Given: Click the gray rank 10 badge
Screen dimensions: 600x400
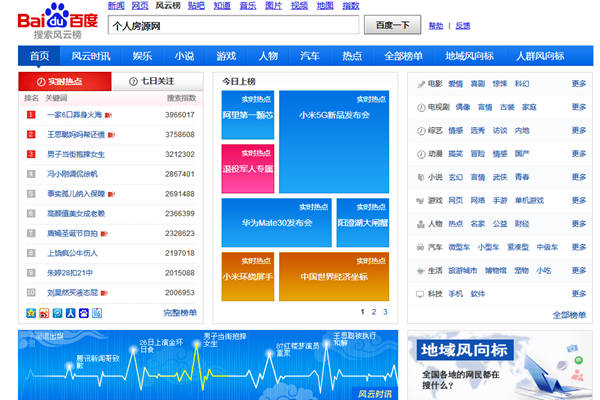Looking at the screenshot, I should 31,292.
